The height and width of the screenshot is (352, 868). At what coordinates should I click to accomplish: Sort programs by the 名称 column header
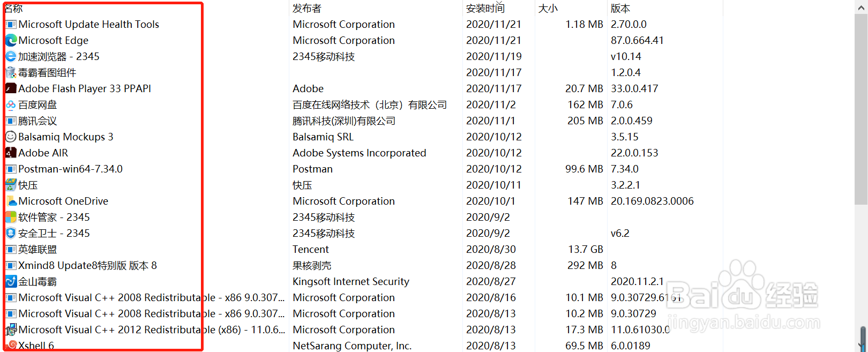pos(13,8)
